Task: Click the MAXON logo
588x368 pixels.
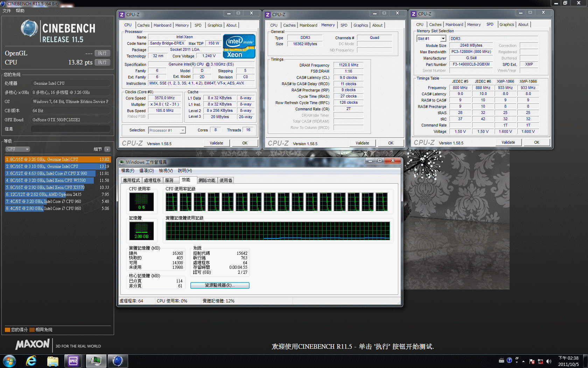Action: tap(33, 345)
